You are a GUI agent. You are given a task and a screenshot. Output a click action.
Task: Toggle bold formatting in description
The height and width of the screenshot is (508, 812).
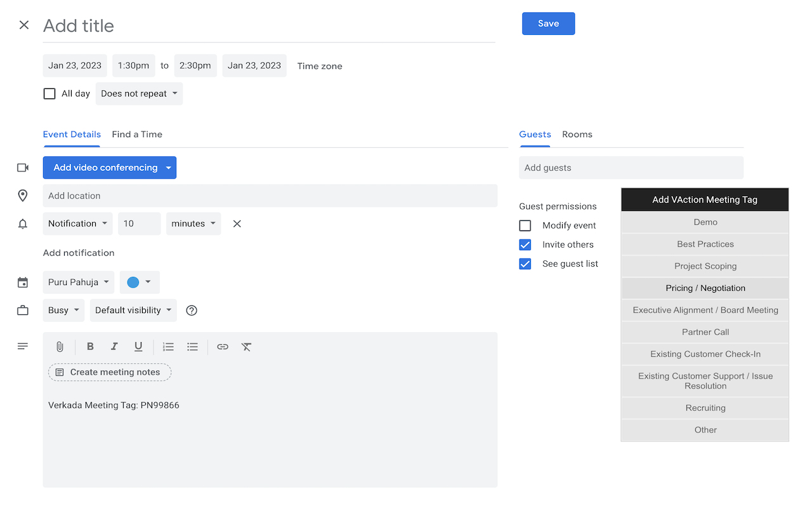point(90,347)
